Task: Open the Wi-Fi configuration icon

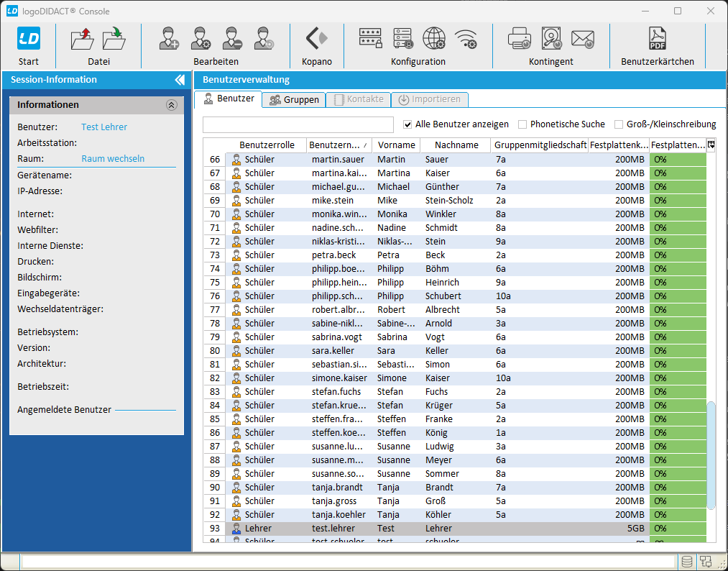Action: pyautogui.click(x=466, y=39)
